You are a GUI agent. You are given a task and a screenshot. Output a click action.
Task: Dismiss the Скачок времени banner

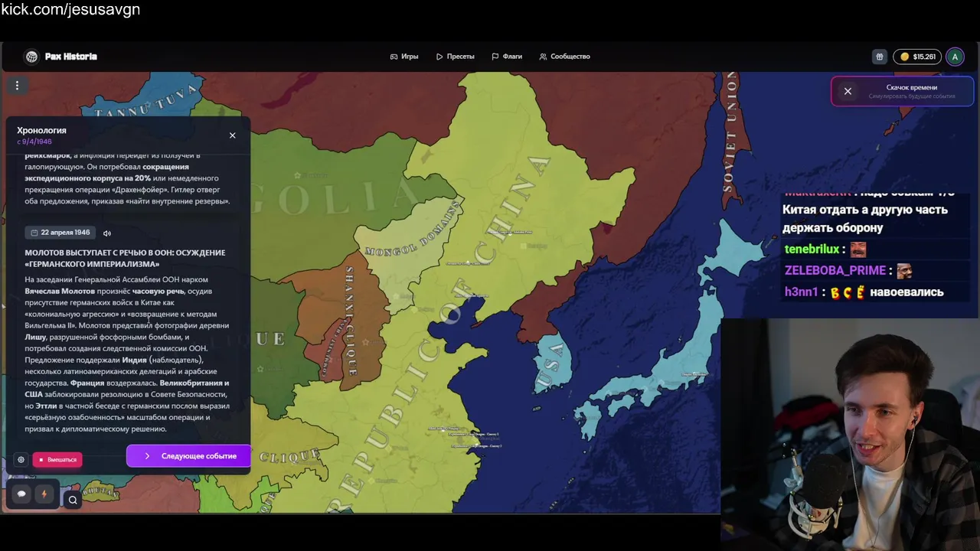click(x=848, y=91)
